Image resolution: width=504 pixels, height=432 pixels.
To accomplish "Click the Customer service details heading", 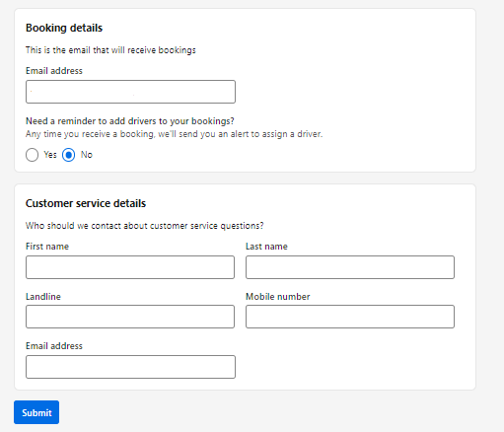I will pos(86,203).
